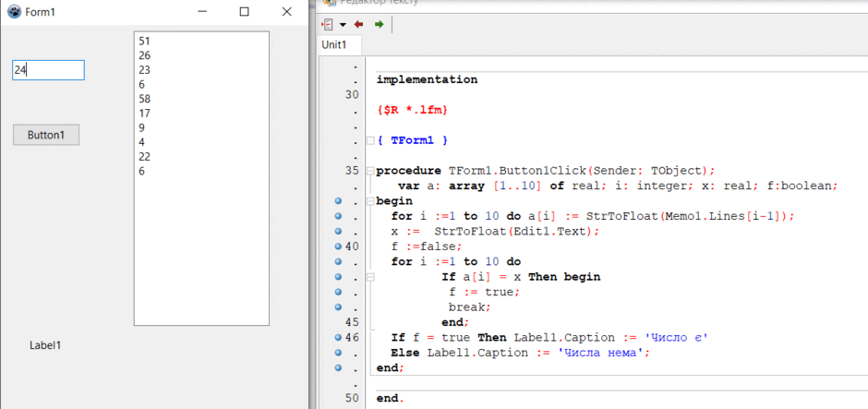
Task: Collapse the 'If a[i] = x' begin block
Action: (x=370, y=277)
